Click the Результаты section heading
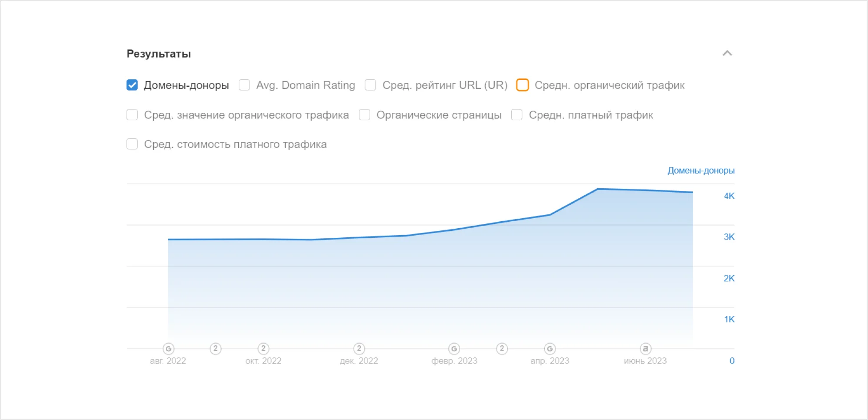The width and height of the screenshot is (868, 420). click(159, 54)
